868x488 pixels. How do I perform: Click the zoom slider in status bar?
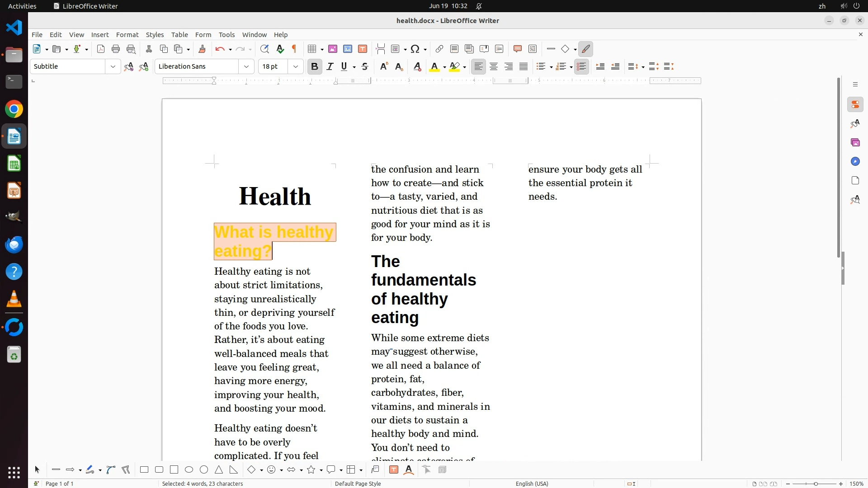tap(815, 483)
